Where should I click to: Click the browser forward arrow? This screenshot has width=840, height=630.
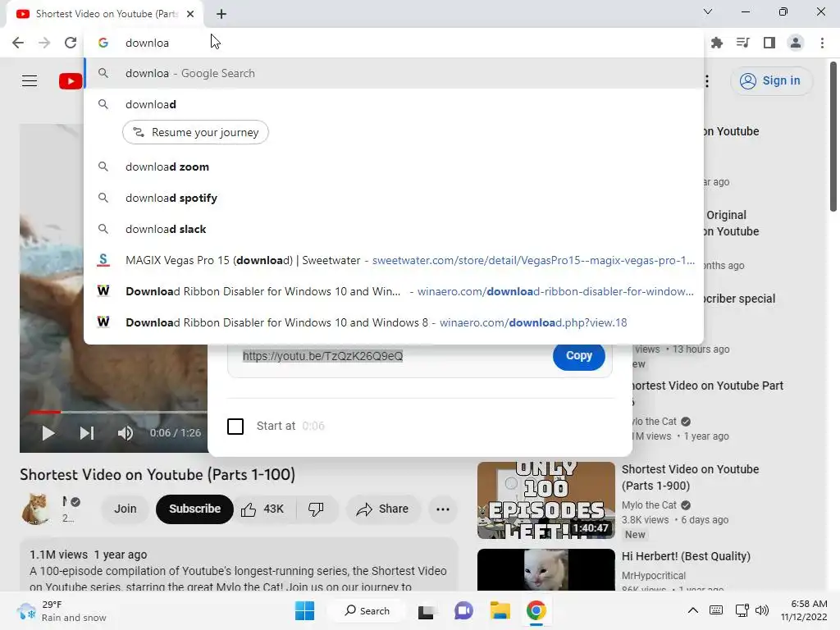(44, 43)
